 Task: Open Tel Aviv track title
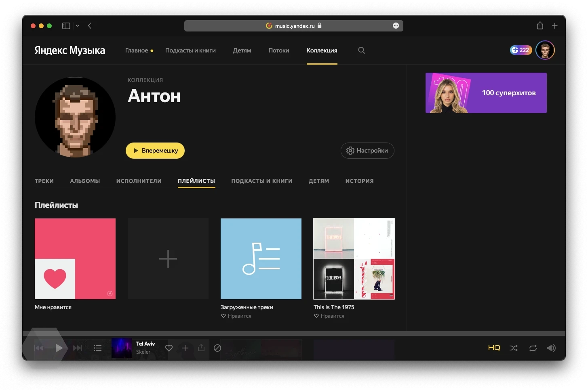click(x=145, y=344)
